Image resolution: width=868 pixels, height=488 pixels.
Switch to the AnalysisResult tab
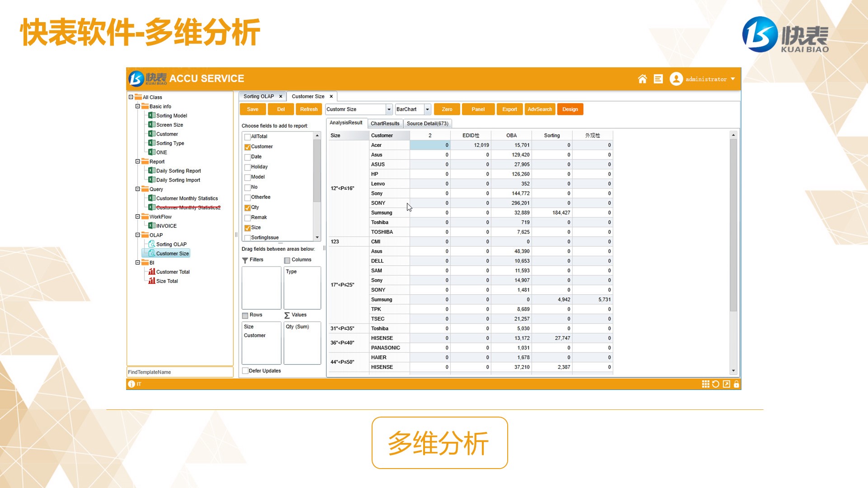tap(346, 123)
